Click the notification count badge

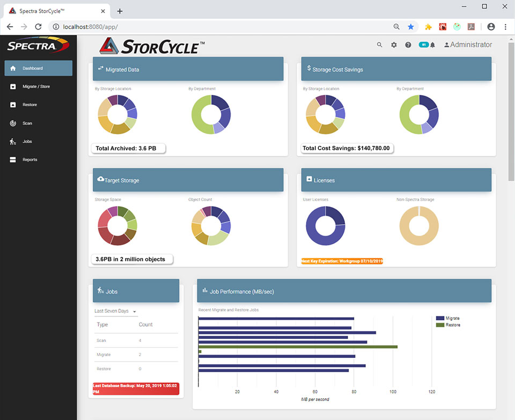tap(424, 45)
